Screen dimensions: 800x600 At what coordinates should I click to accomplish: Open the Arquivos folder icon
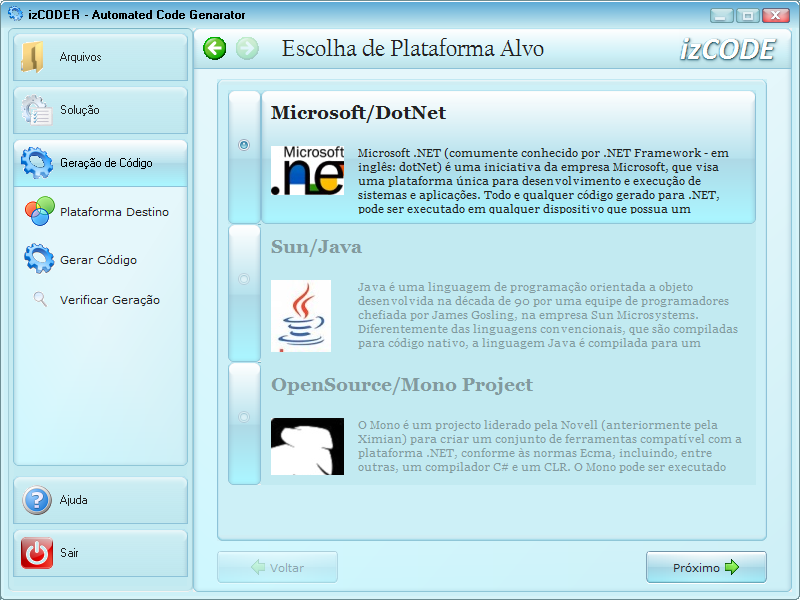(33, 56)
